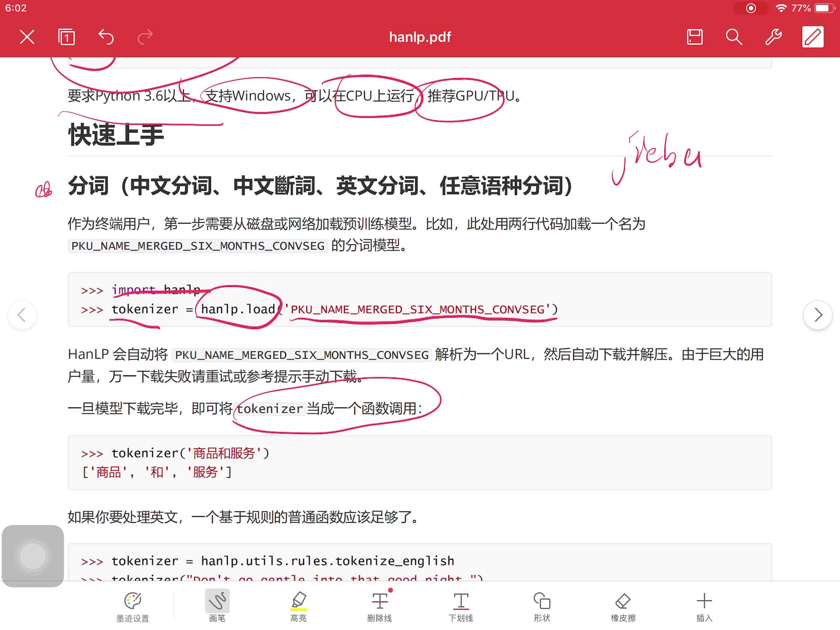The height and width of the screenshot is (630, 840).
Task: Select the underline tool (下划线)
Action: [461, 607]
